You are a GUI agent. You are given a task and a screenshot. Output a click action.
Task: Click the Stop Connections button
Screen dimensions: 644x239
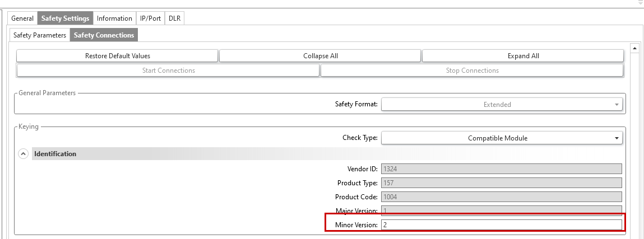tap(472, 71)
